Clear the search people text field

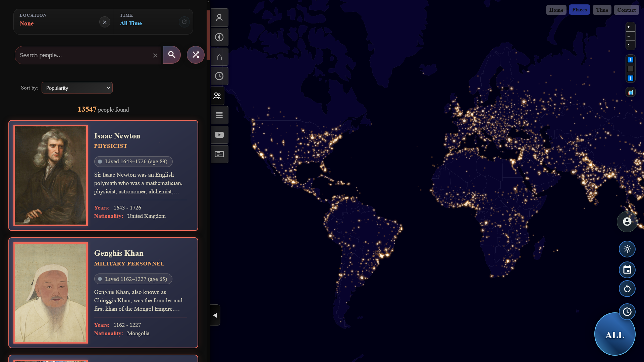pyautogui.click(x=155, y=55)
